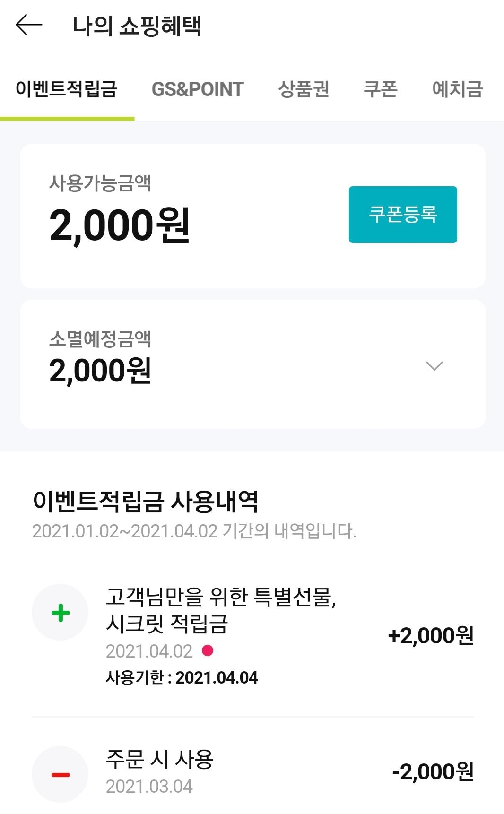The width and height of the screenshot is (504, 814).
Task: Tap the back arrow icon
Action: point(29,25)
